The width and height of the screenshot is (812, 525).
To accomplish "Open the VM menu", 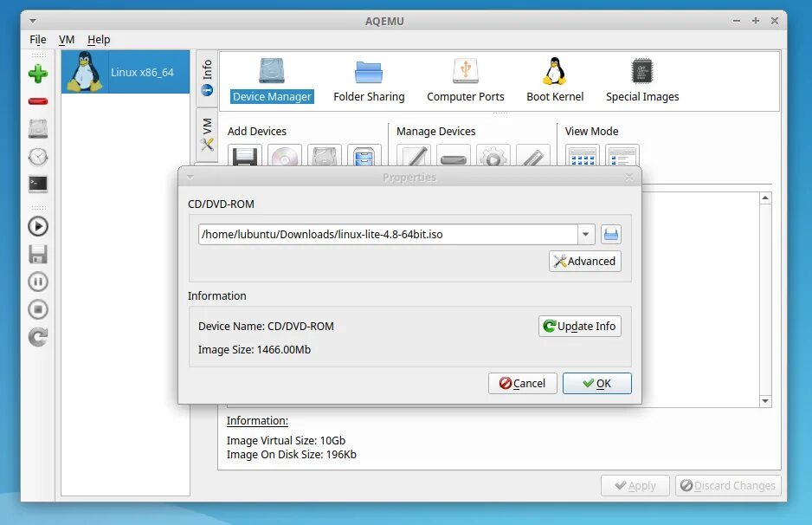I will [x=67, y=39].
